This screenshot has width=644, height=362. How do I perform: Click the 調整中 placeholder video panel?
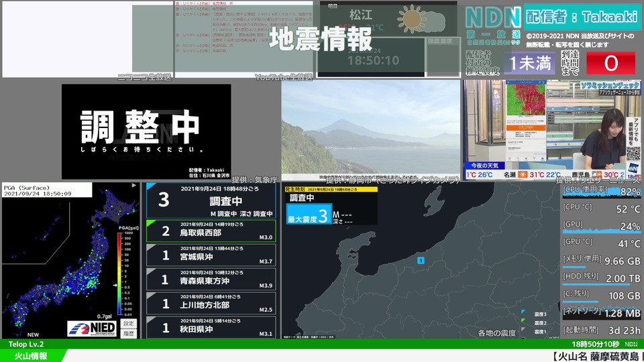(146, 132)
